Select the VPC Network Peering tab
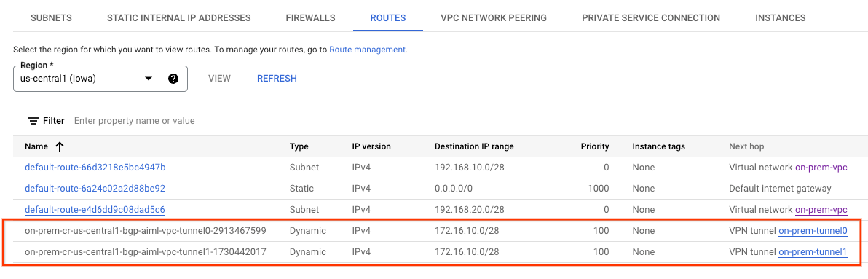This screenshot has width=868, height=279. 494,18
